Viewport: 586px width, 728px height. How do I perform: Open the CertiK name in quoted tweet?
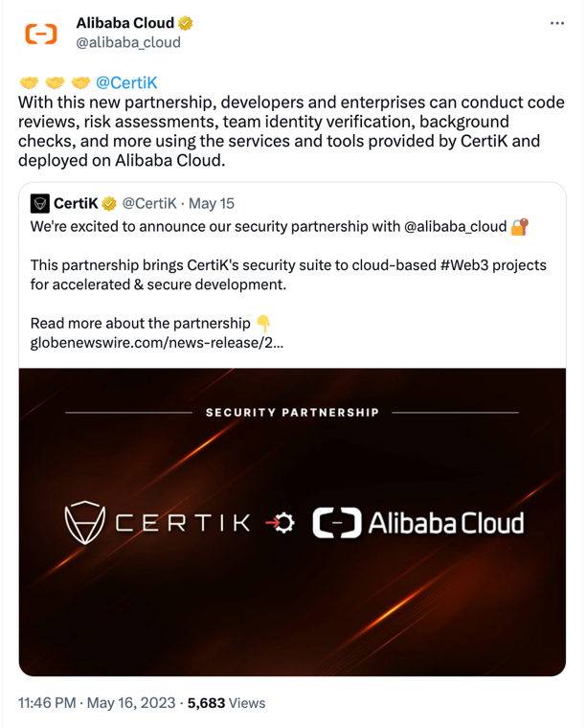click(x=76, y=203)
